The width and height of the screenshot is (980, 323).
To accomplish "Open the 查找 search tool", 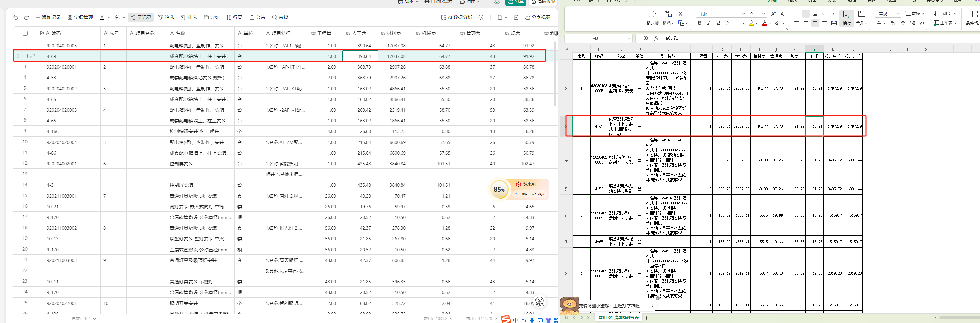I will (280, 17).
